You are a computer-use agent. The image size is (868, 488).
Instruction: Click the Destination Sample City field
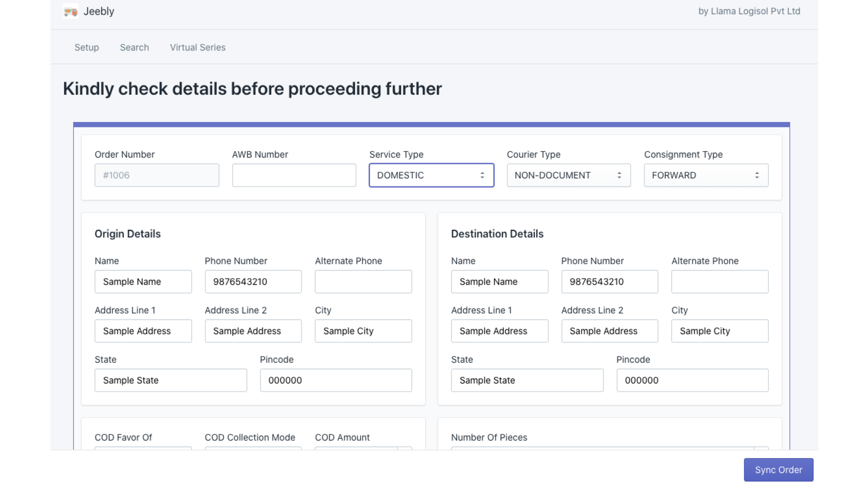(719, 331)
